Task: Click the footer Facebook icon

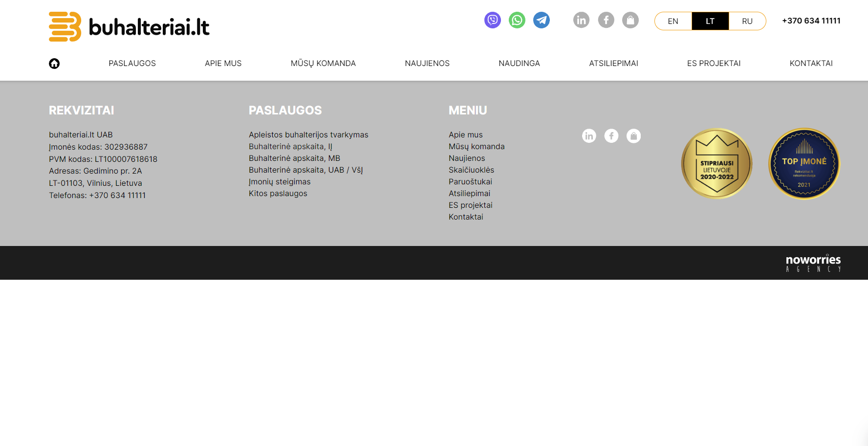Action: (x=611, y=136)
